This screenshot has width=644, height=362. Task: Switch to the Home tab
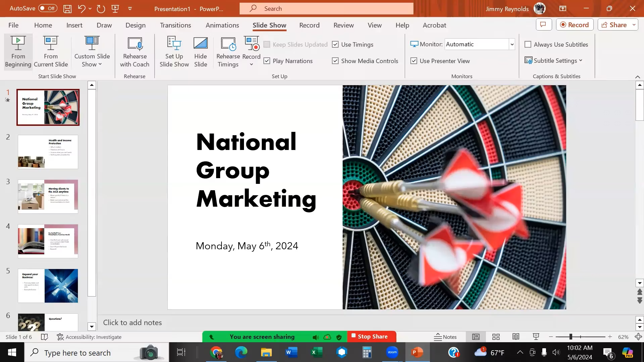43,25
